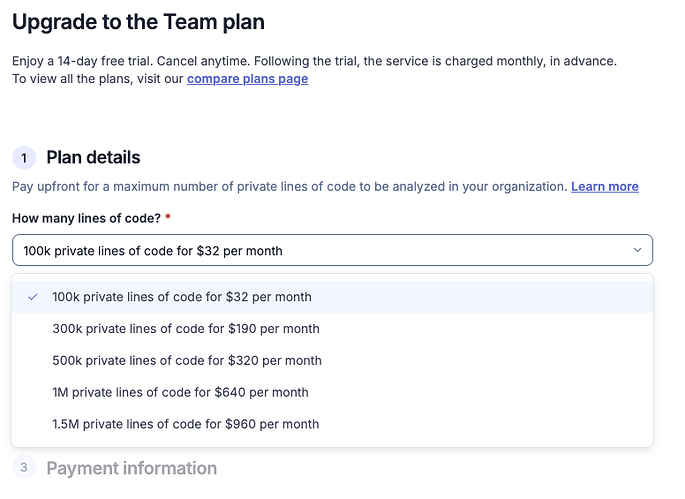Click the checkmark icon beside the 100k option
This screenshot has width=685, height=499.
click(33, 297)
